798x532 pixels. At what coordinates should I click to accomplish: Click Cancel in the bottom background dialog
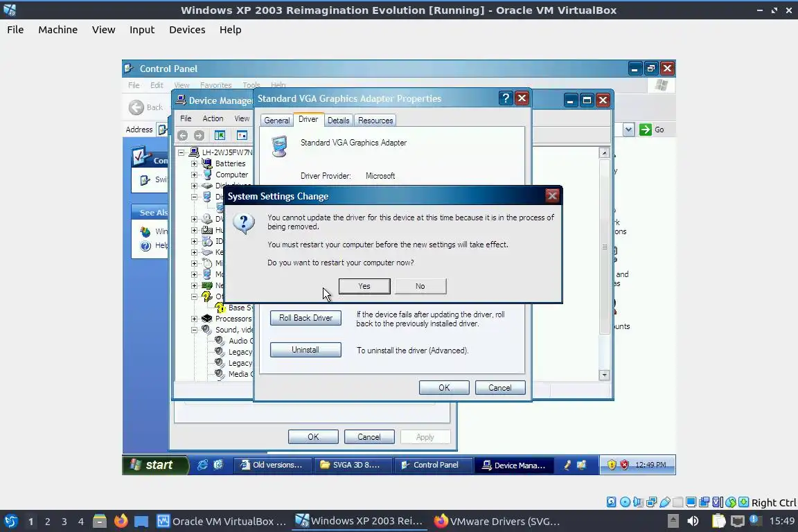pyautogui.click(x=369, y=437)
